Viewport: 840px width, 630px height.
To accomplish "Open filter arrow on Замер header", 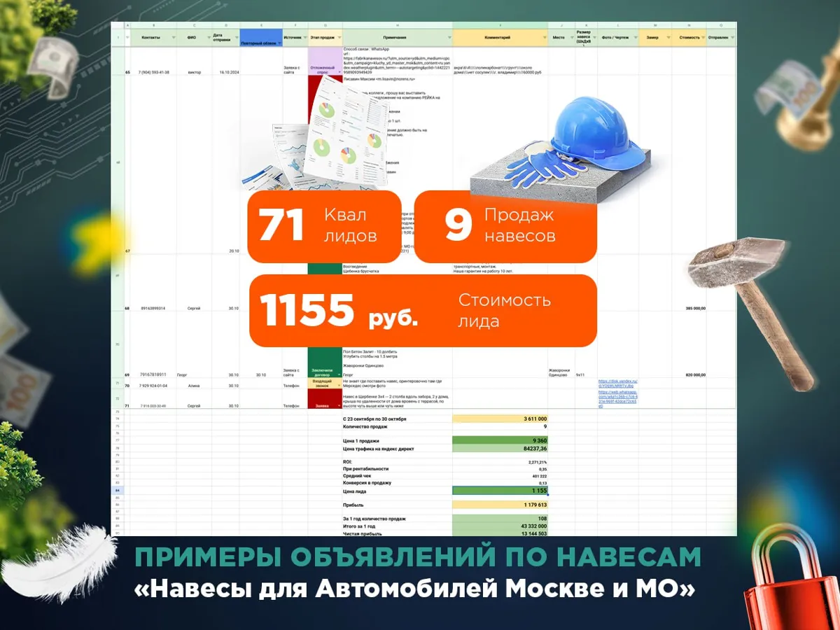I will pyautogui.click(x=667, y=37).
